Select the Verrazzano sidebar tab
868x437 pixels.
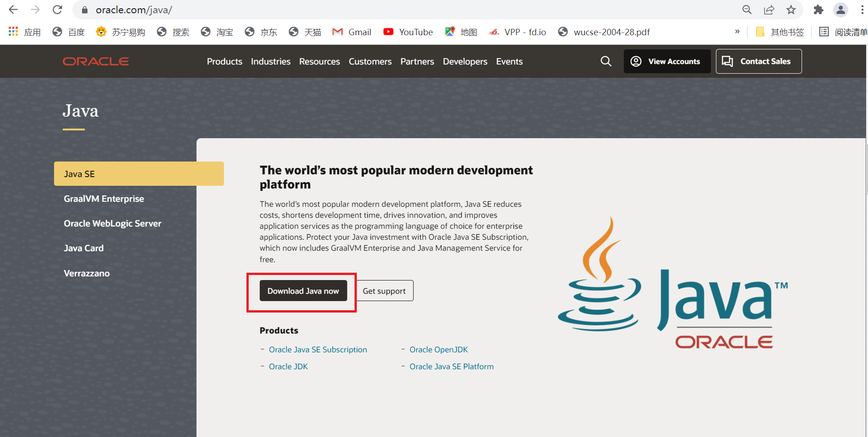(87, 273)
